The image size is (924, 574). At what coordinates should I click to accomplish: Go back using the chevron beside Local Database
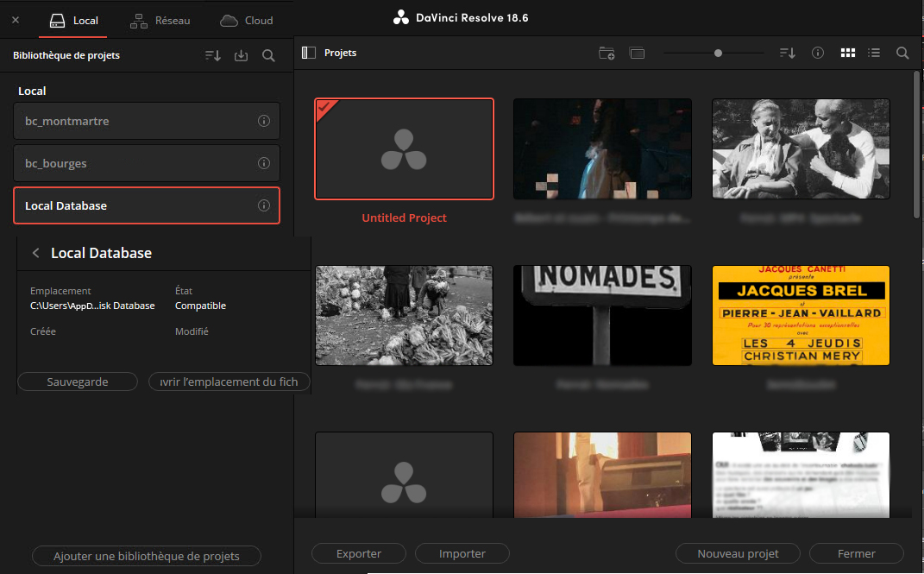point(36,253)
